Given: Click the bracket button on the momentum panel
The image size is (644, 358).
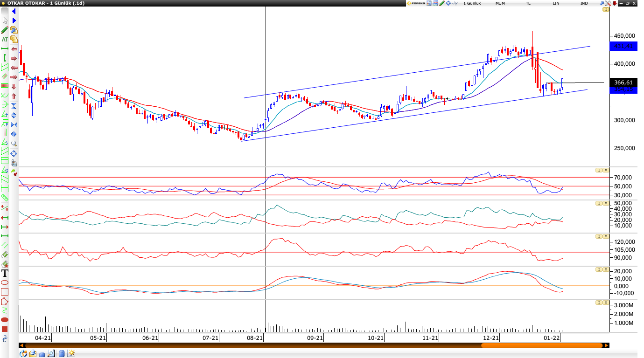Looking at the screenshot, I should (598, 236).
